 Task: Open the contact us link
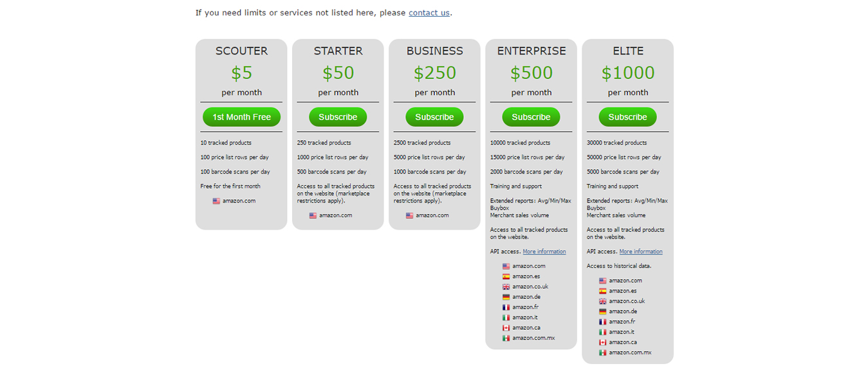point(429,13)
